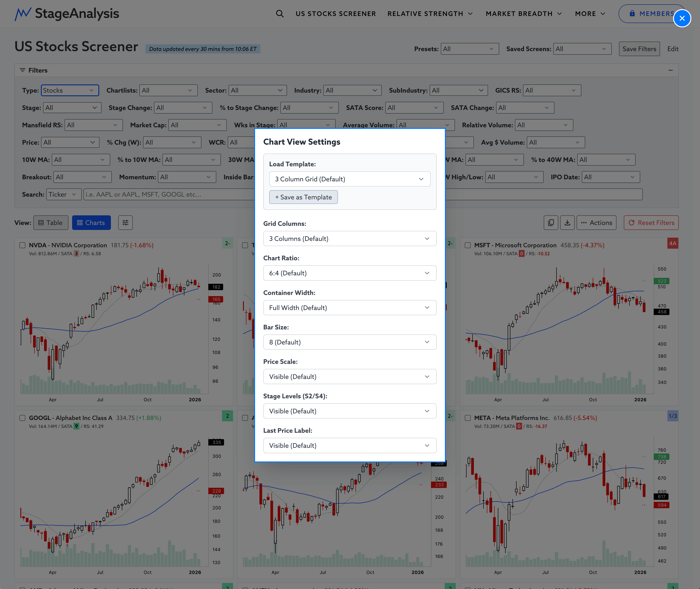Click the copy tickers icon button
The height and width of the screenshot is (589, 700).
point(551,223)
